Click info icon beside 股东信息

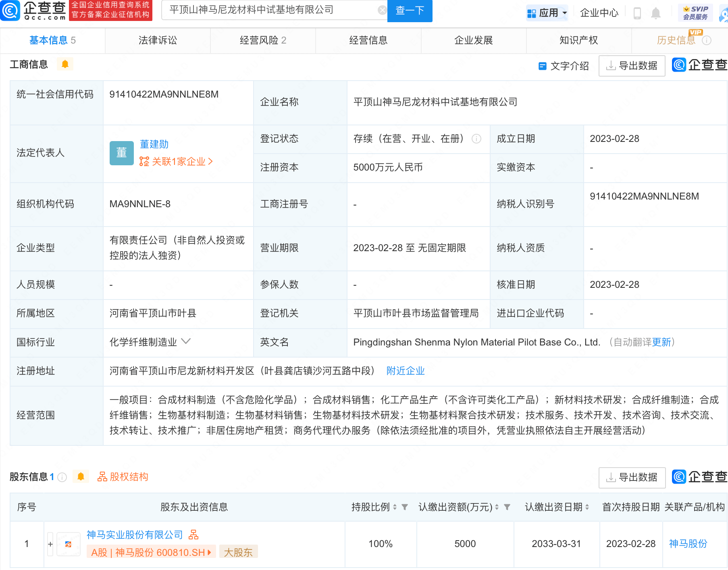[x=62, y=477]
